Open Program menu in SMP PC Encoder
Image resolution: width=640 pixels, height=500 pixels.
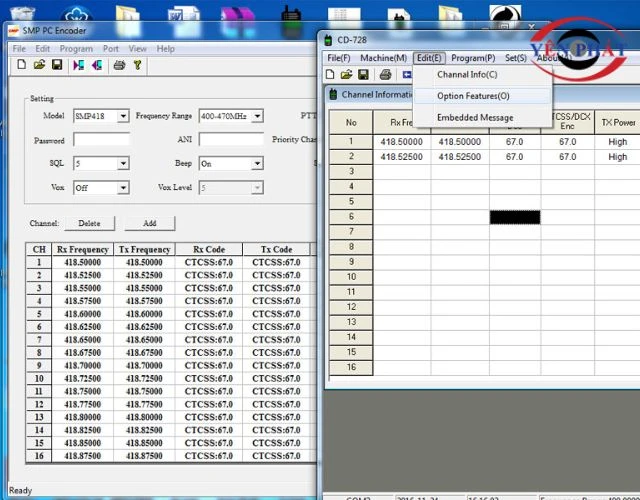76,49
